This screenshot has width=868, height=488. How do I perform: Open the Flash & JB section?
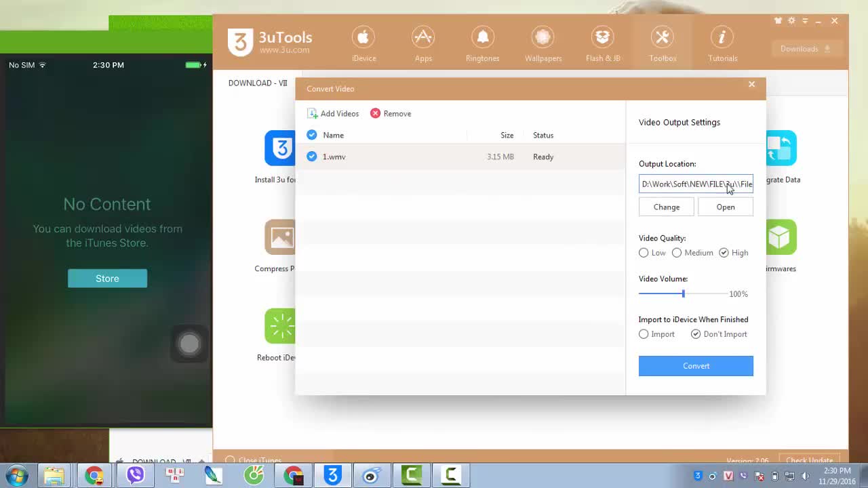(x=603, y=45)
